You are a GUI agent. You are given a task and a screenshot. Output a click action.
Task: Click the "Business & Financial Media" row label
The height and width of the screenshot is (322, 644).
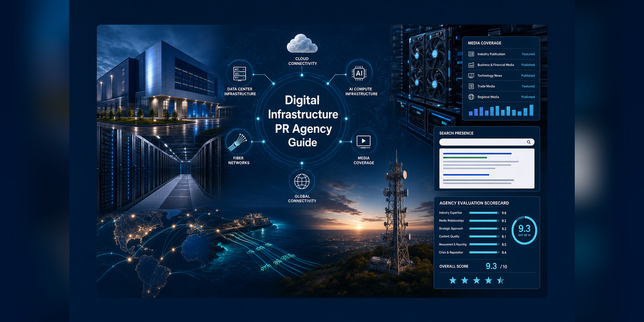click(495, 65)
